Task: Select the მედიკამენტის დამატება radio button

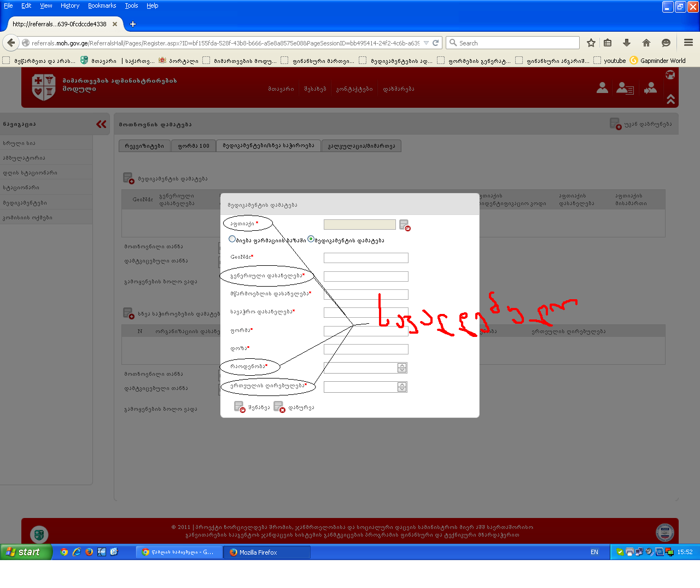Action: pyautogui.click(x=311, y=239)
